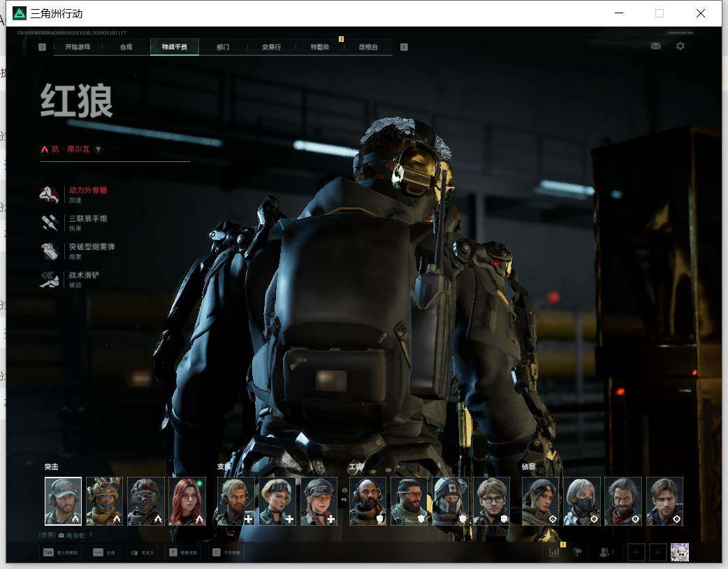This screenshot has width=728, height=569.
Task: Select the blonde support operator with goggles
Action: 277,501
